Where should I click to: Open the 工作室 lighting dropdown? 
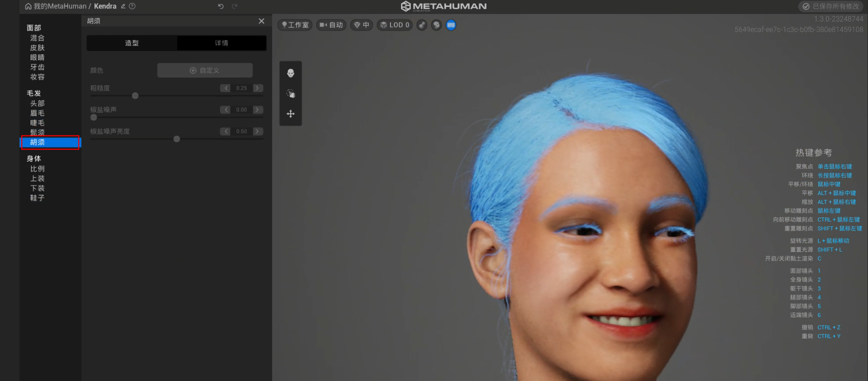coord(295,25)
